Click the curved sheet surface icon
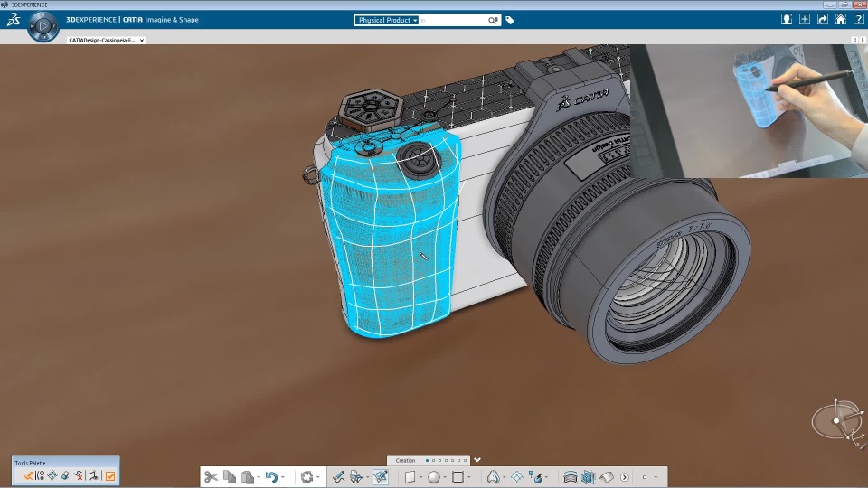 point(607,477)
